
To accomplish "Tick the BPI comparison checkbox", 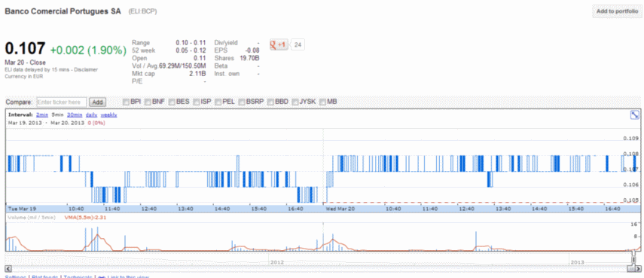I will [x=126, y=102].
